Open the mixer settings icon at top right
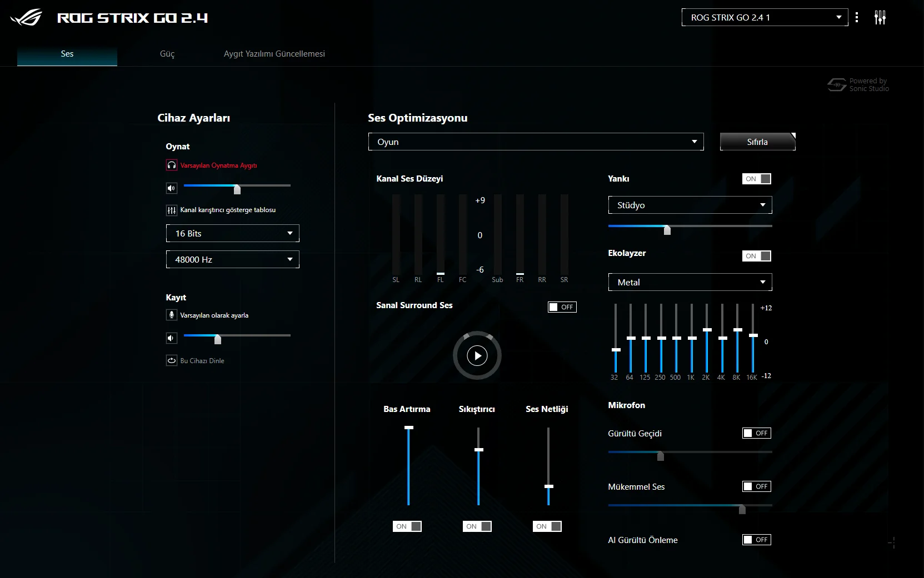Screen dimensions: 924x578 [880, 17]
